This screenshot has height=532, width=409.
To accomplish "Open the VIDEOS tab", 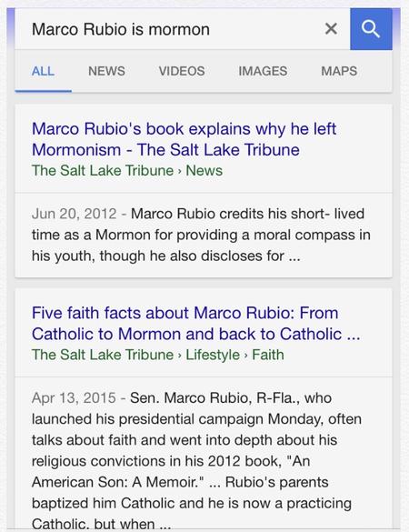I will [182, 71].
